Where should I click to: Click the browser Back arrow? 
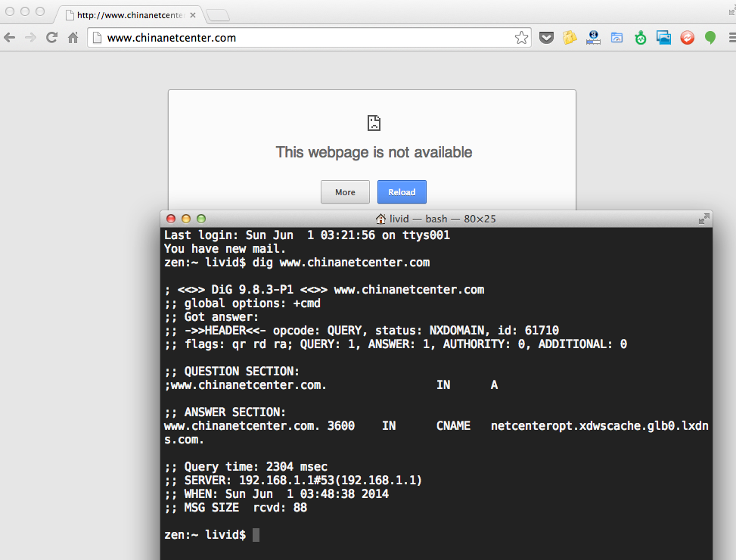pyautogui.click(x=10, y=38)
